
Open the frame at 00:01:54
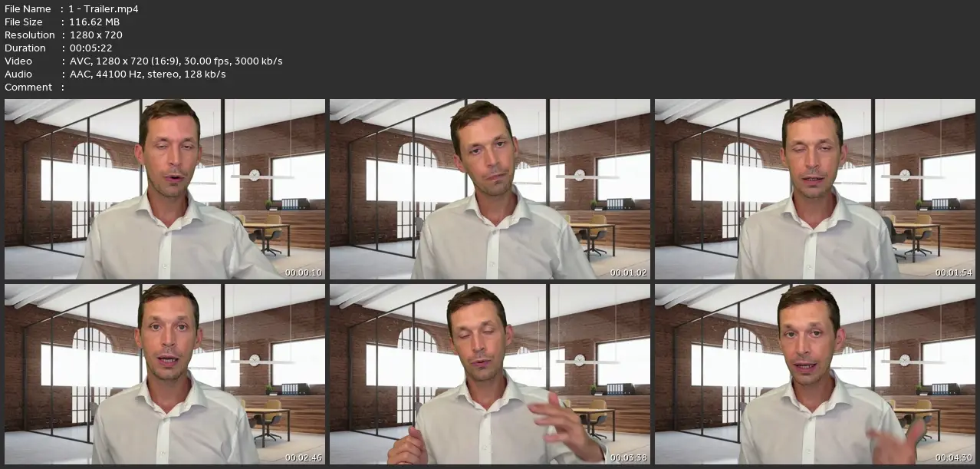point(815,189)
